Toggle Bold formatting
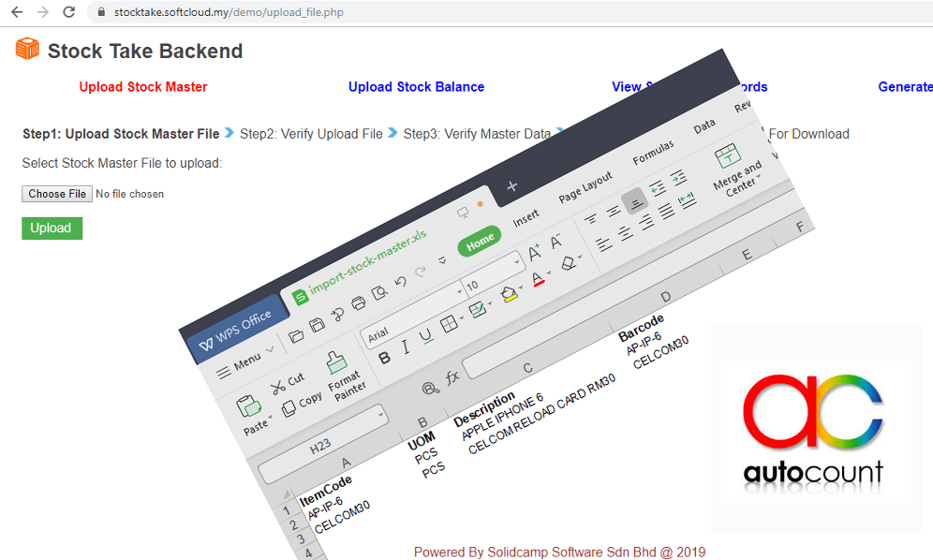 [x=384, y=359]
